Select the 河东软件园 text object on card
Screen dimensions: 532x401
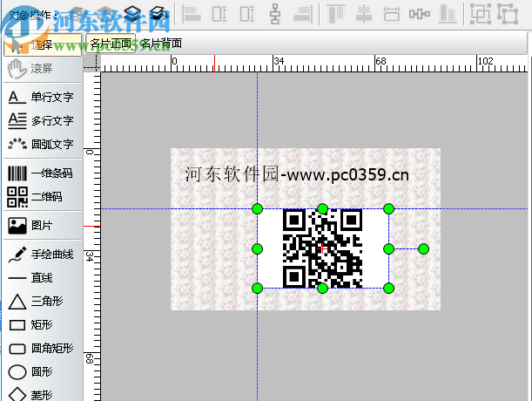click(297, 174)
